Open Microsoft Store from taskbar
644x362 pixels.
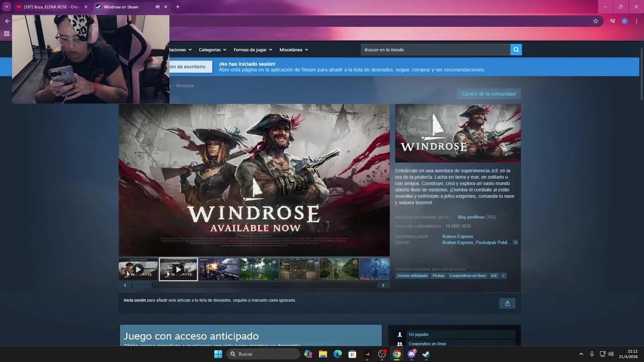click(x=353, y=354)
